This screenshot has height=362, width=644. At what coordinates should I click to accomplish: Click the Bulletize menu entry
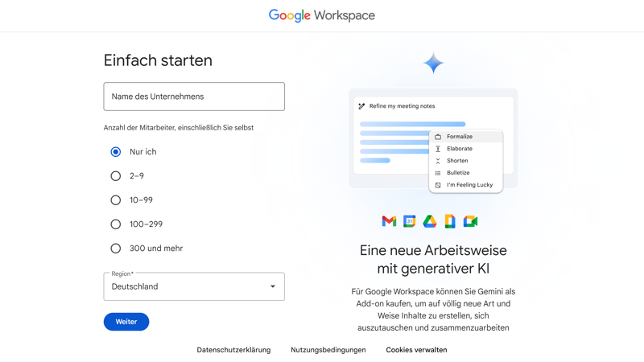pos(466,173)
